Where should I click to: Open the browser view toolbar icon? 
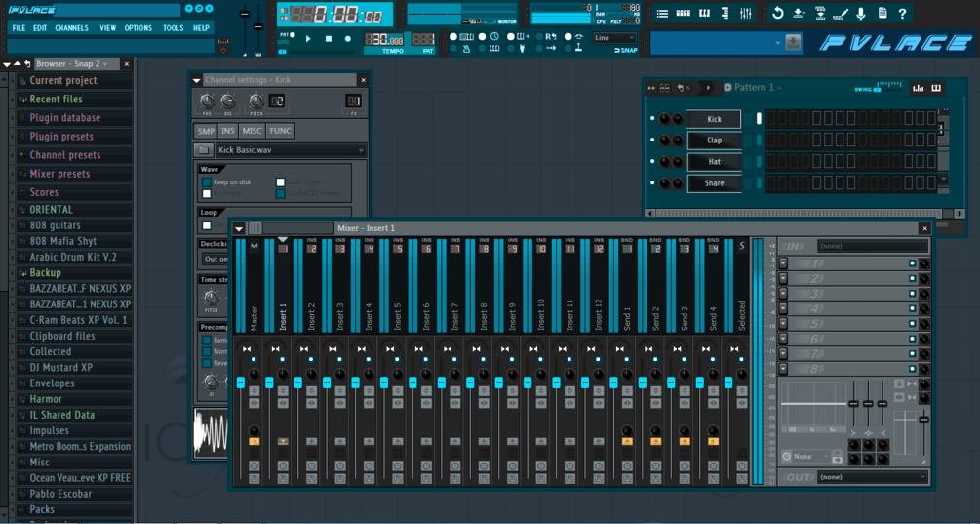[x=725, y=13]
